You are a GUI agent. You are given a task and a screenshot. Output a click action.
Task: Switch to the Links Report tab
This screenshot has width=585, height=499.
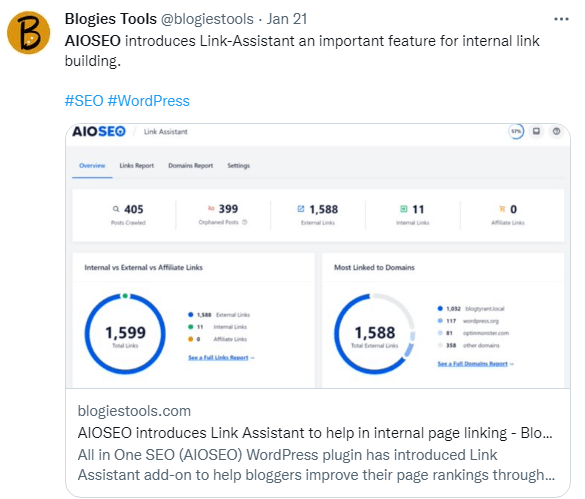click(x=137, y=165)
